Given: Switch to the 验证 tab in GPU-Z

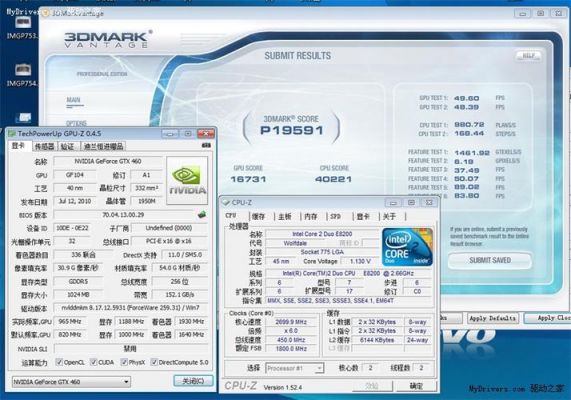Looking at the screenshot, I should click(x=67, y=146).
